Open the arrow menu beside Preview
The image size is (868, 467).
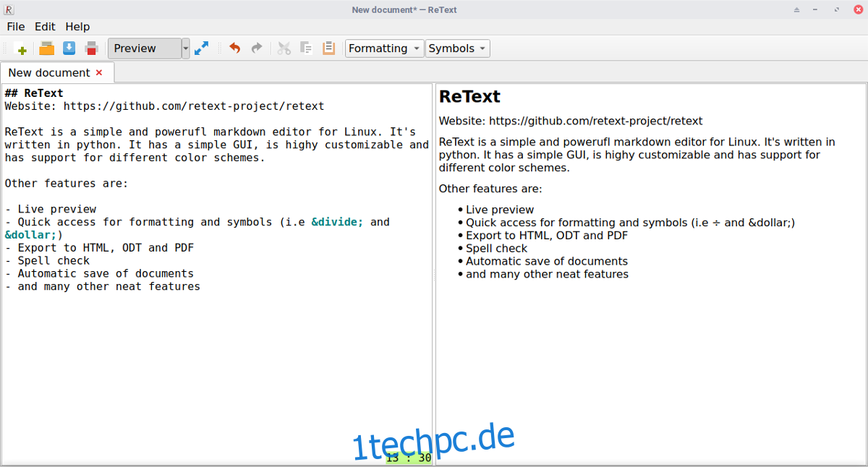click(185, 48)
